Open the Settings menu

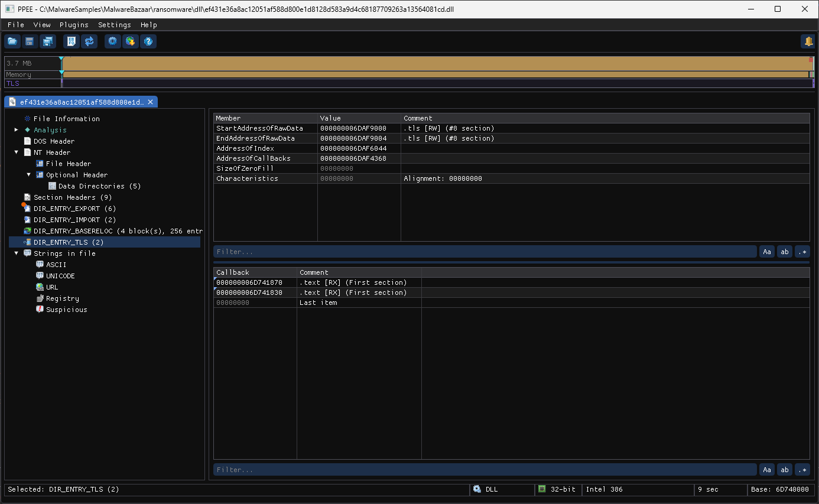pos(115,25)
